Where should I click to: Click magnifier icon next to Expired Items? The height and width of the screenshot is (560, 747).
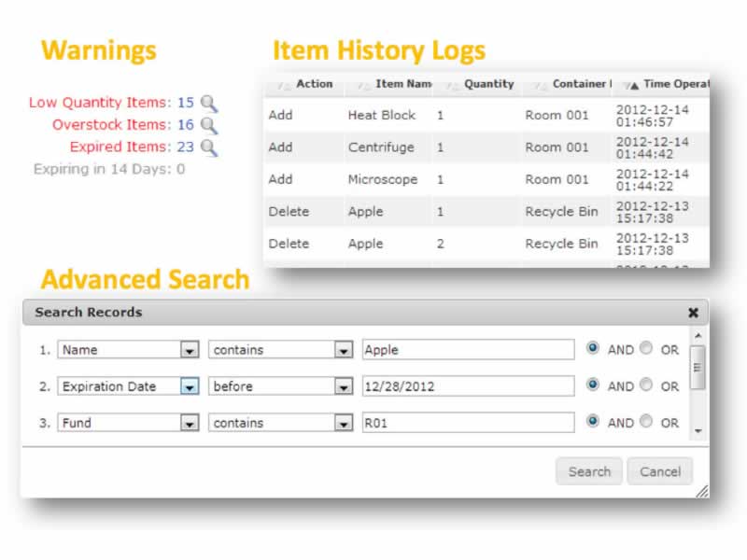point(209,147)
